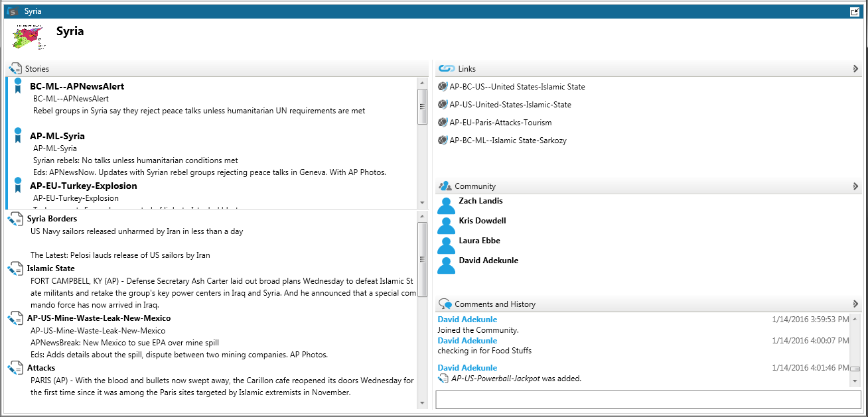Open AP-US-Mine-Waste-Leak-New-Mexico story heading
Viewport: 868px width, 417px height.
pyautogui.click(x=99, y=318)
